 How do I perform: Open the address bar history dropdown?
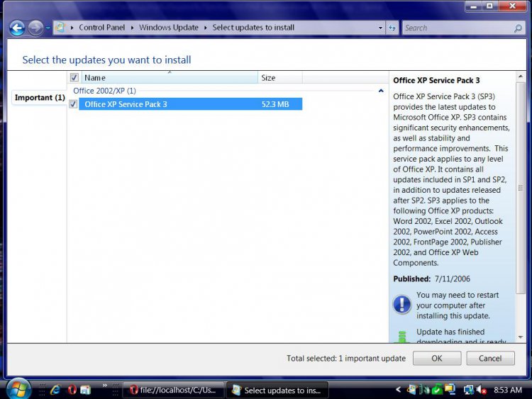[x=380, y=28]
